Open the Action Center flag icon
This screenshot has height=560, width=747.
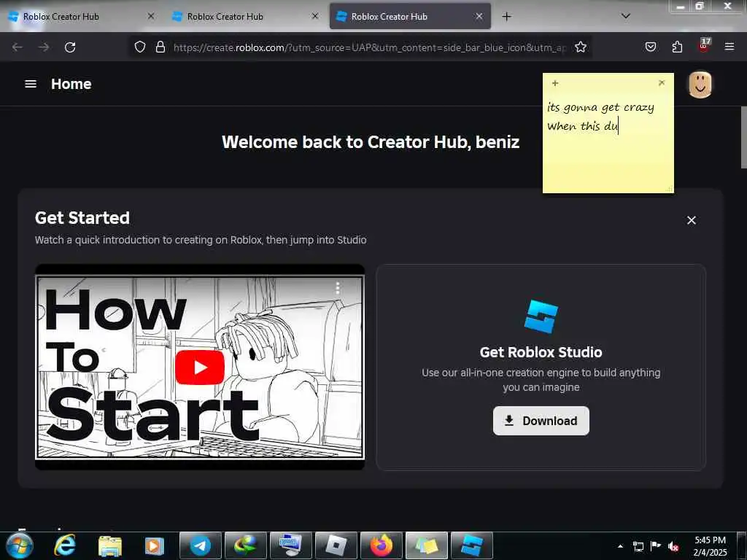656,546
